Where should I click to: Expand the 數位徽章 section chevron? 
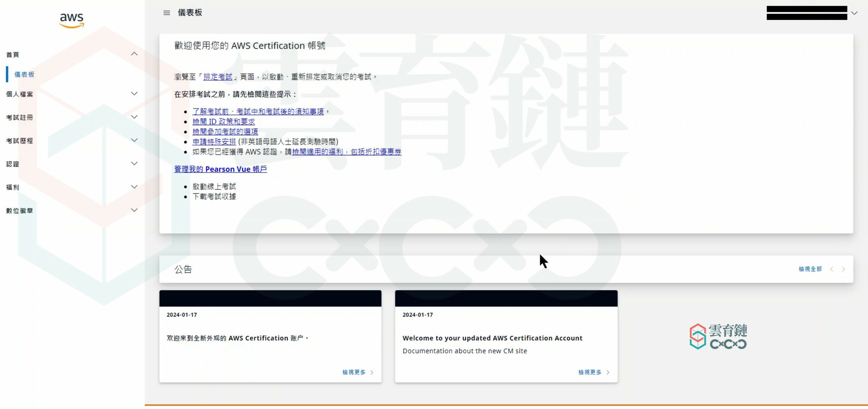pos(134,210)
